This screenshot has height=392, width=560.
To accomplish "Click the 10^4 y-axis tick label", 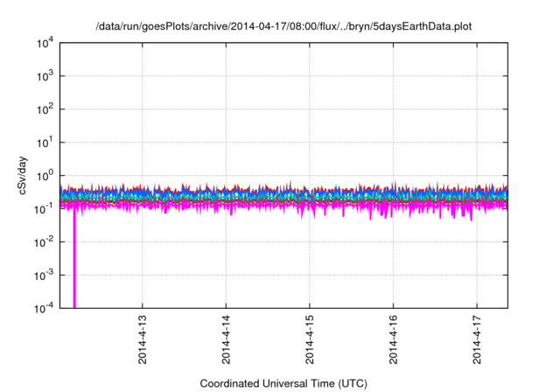I will pyautogui.click(x=45, y=44).
